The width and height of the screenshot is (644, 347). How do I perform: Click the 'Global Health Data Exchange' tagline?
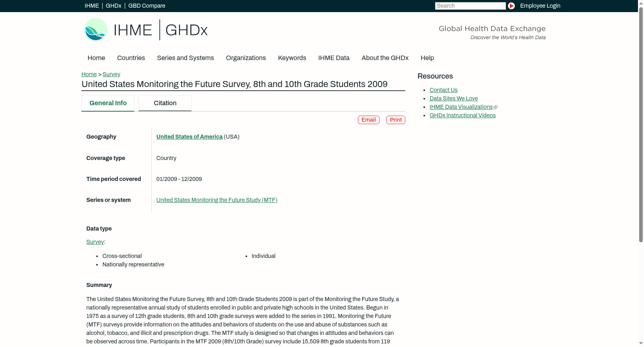point(492,29)
